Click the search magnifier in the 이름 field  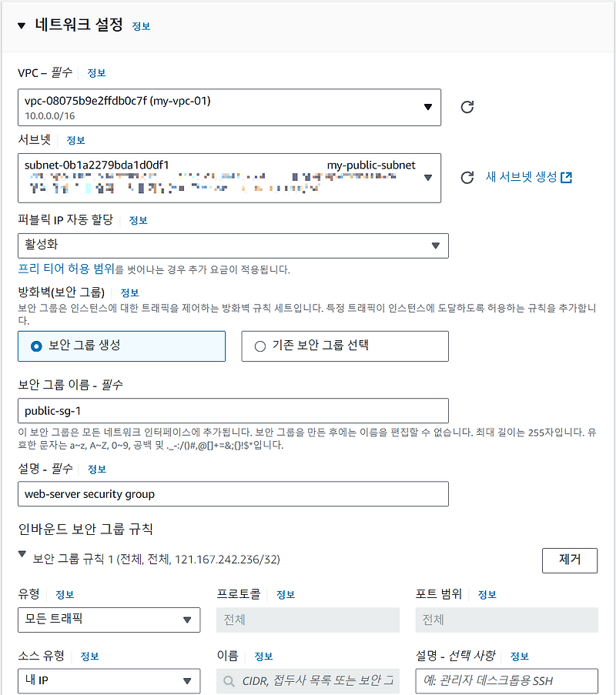click(227, 681)
